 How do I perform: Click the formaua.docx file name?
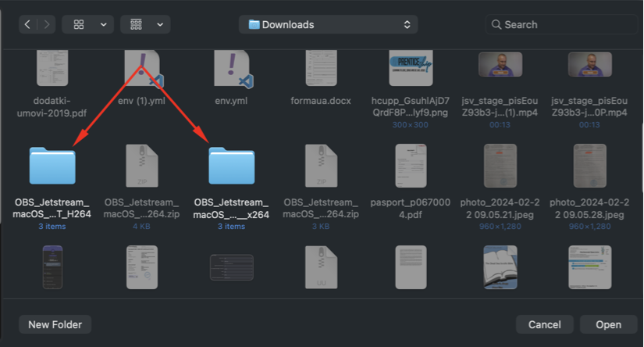(321, 101)
